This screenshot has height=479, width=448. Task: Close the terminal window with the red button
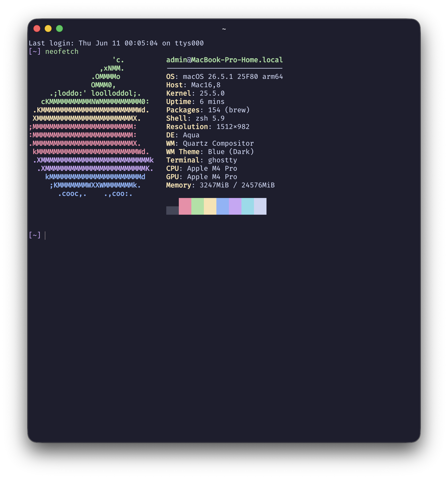pos(37,29)
